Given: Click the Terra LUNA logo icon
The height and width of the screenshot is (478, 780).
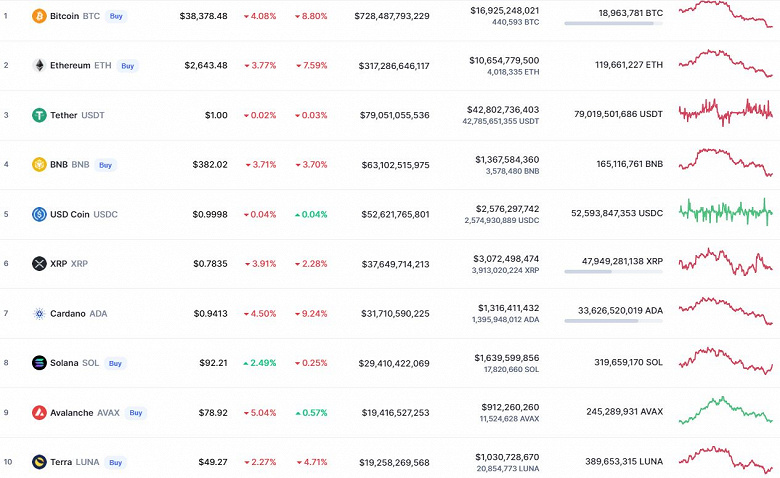Looking at the screenshot, I should click(x=39, y=462).
